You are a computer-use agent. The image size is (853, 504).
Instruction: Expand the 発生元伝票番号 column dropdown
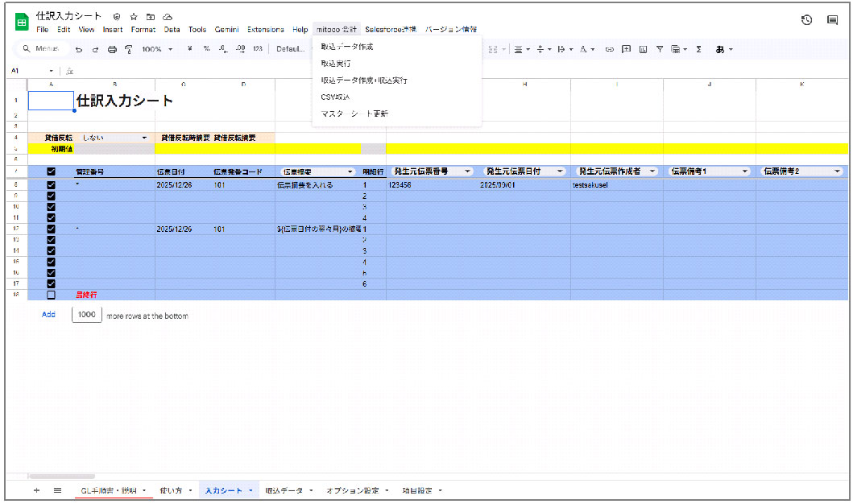point(467,171)
